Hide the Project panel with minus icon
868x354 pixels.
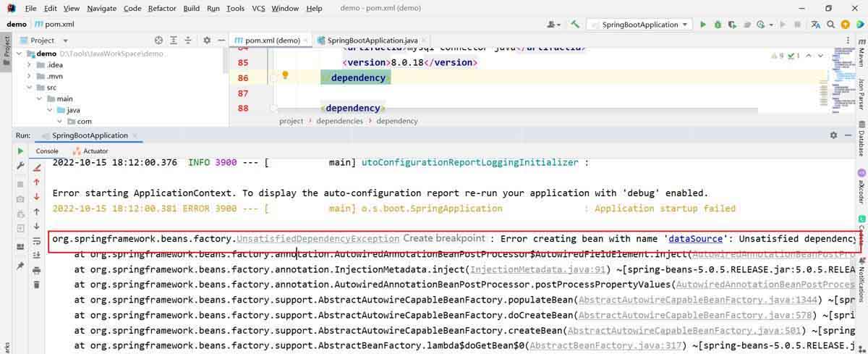coord(221,41)
